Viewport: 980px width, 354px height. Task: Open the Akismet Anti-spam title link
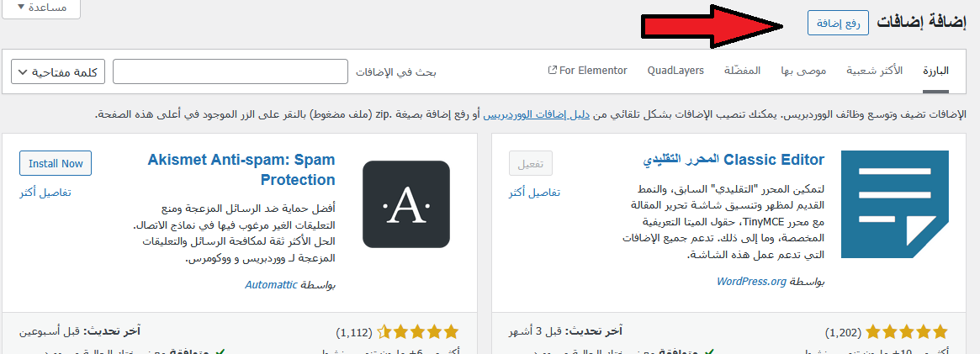coord(241,170)
